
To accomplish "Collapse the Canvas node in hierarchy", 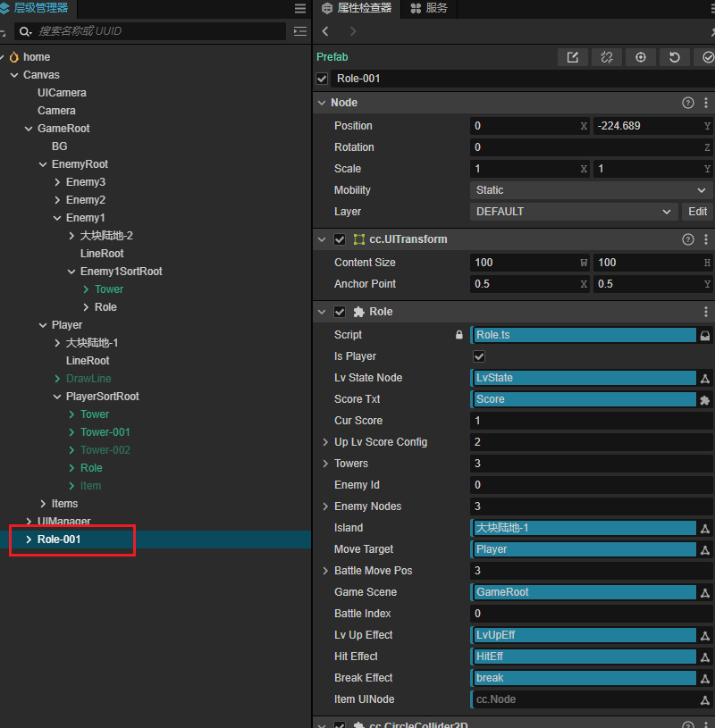I will pyautogui.click(x=14, y=75).
